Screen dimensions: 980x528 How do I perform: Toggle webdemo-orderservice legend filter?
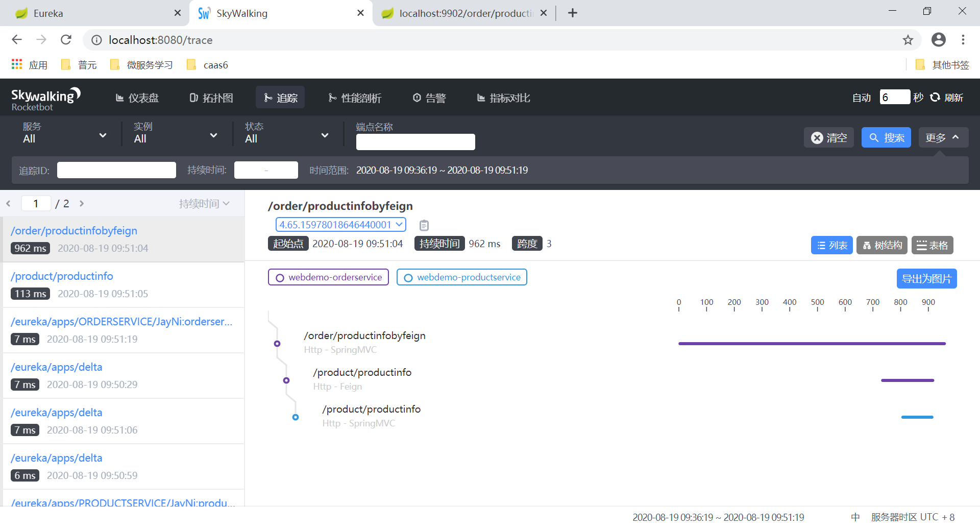point(328,277)
